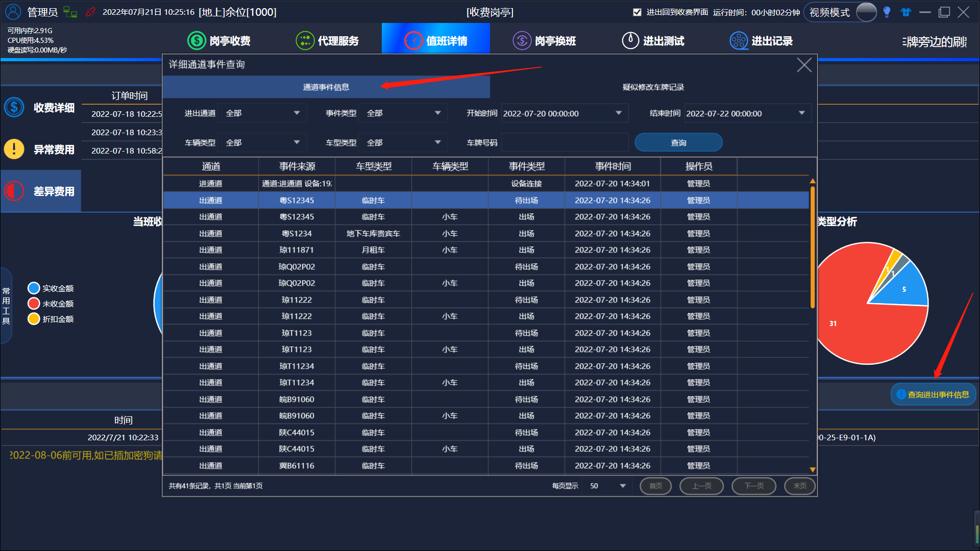Click the 上一页 previous page button
Screen dimensions: 980x551
702,486
